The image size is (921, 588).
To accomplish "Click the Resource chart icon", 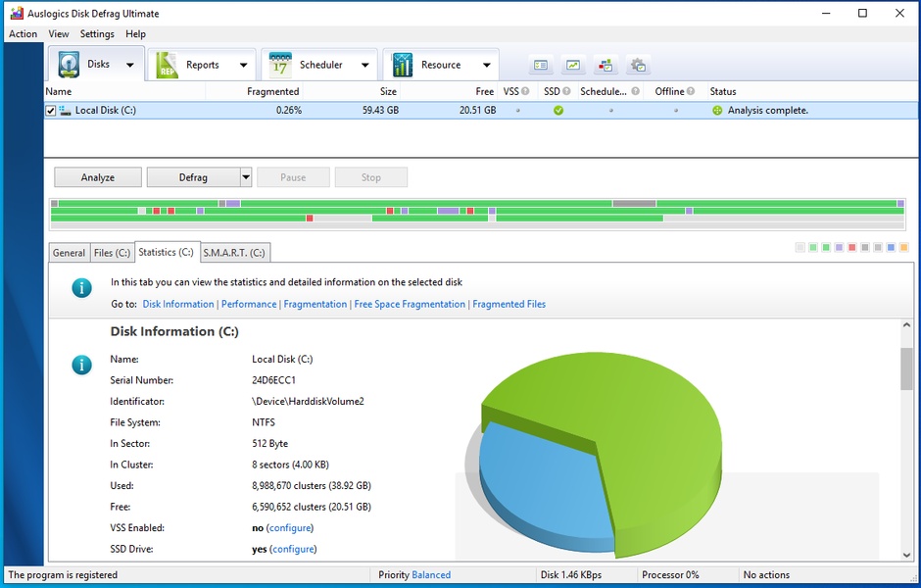I will coord(402,65).
